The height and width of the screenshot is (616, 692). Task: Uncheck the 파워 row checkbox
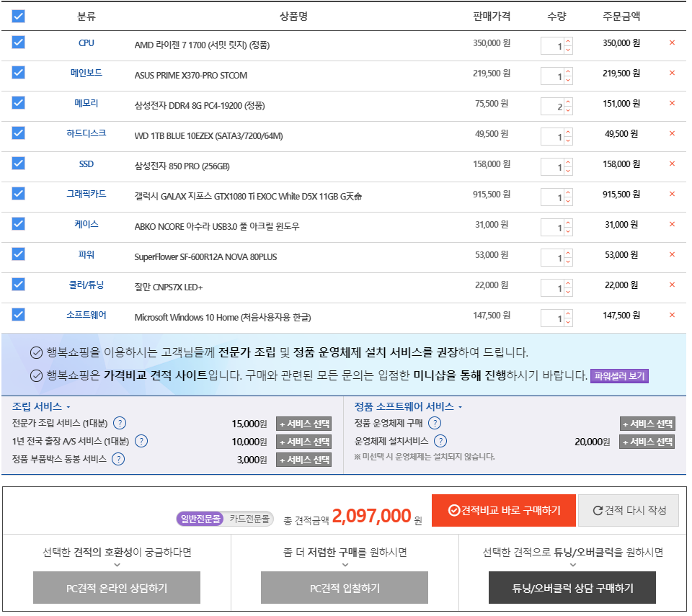pyautogui.click(x=18, y=256)
